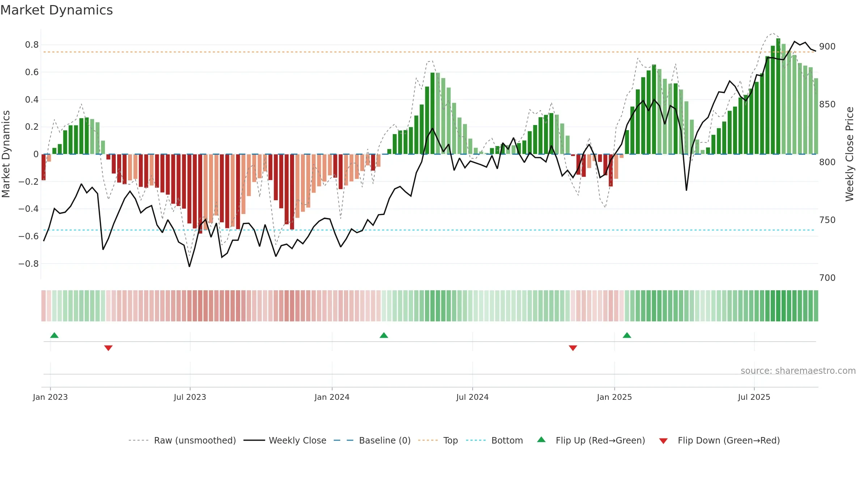Click the Jan 2023 axis label
The image size is (868, 488).
point(50,397)
